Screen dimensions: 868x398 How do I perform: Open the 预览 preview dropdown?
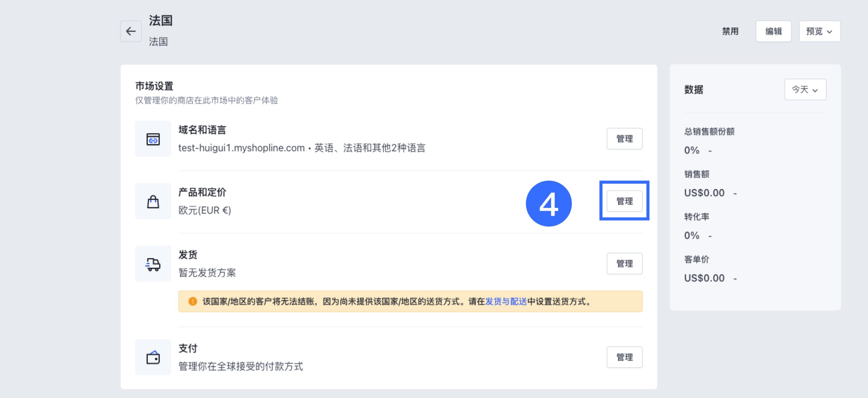tap(819, 31)
